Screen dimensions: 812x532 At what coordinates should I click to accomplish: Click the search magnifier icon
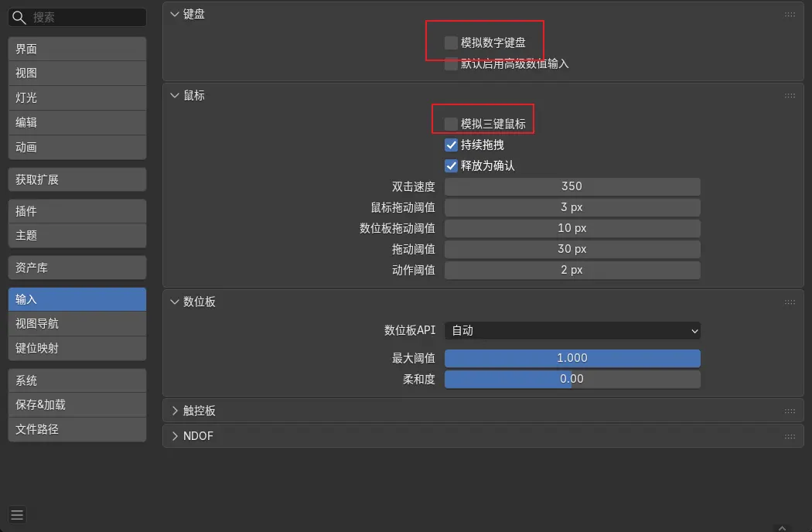pos(19,18)
